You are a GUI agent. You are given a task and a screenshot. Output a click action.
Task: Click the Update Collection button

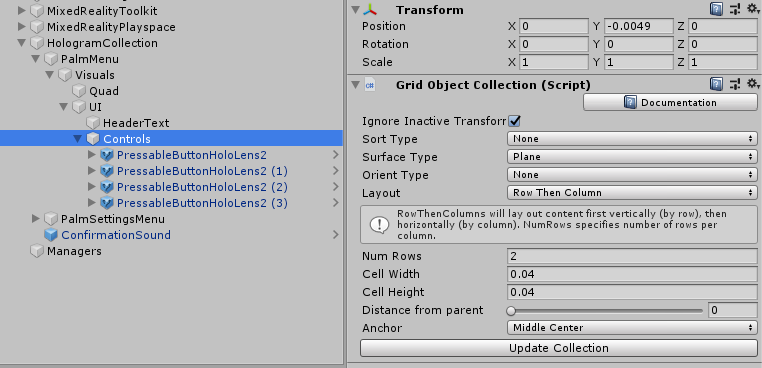tap(559, 348)
